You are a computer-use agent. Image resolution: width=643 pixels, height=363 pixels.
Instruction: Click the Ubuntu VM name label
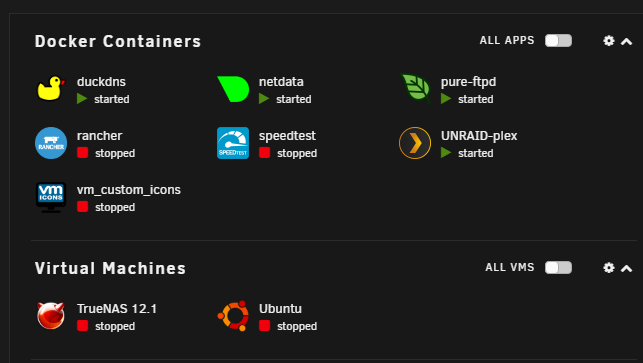[280, 308]
